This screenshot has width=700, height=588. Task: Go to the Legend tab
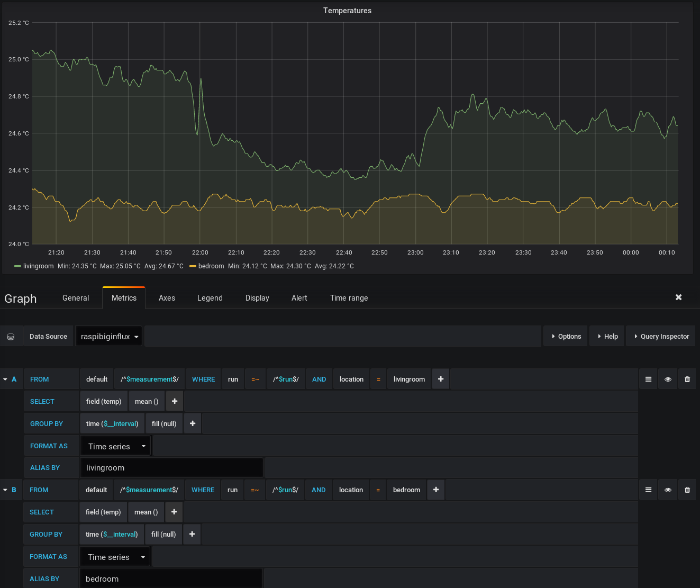[x=210, y=298]
